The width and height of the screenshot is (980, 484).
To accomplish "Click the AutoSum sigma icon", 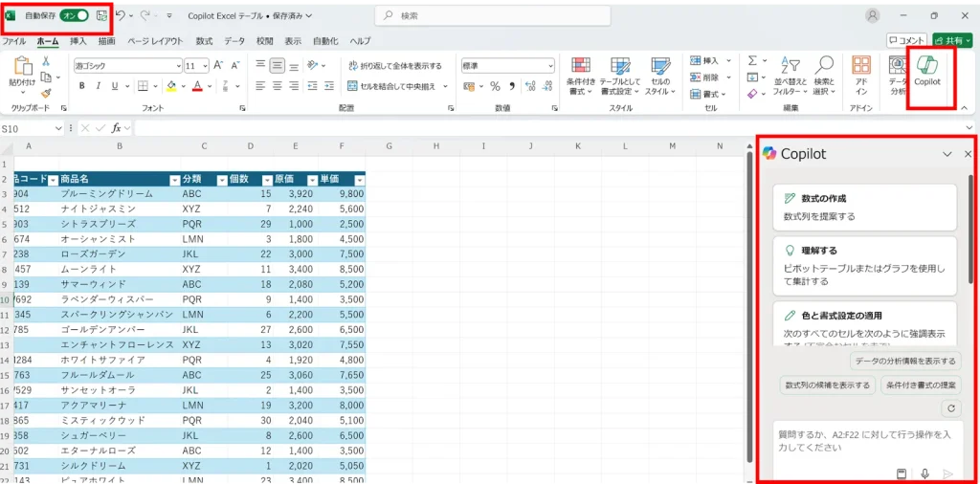I will (x=752, y=60).
